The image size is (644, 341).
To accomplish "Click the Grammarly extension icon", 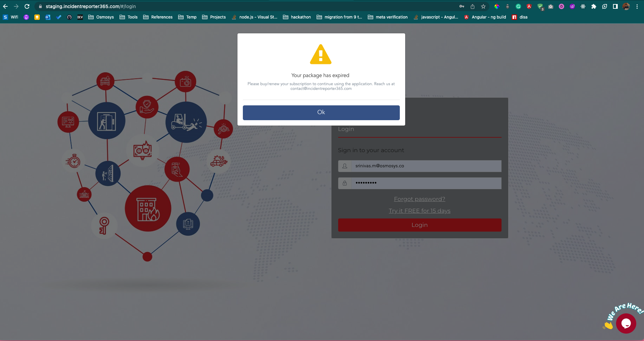I will click(x=518, y=6).
